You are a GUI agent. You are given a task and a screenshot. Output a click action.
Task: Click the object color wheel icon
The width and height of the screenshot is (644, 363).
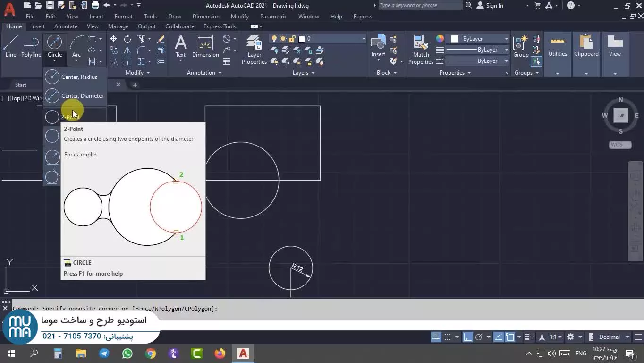coord(440,39)
